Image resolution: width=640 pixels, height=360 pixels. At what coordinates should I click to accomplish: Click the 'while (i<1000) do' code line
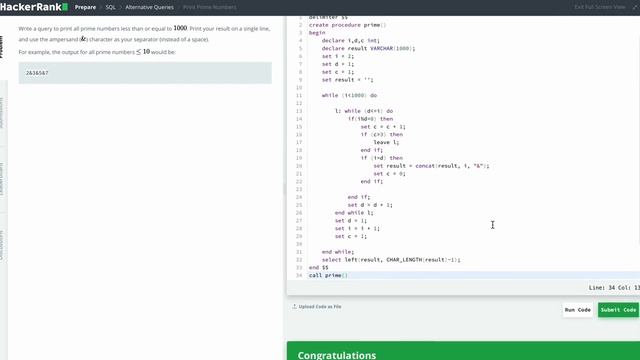tap(349, 95)
